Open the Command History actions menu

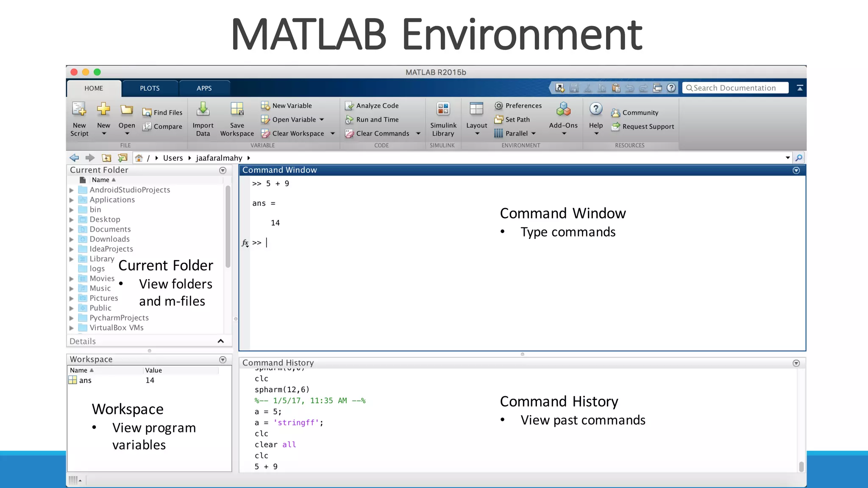[796, 363]
